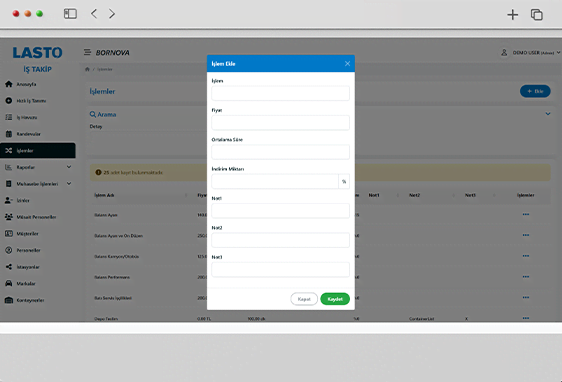The height and width of the screenshot is (382, 562).
Task: Click the green Kaydet button
Action: [335, 299]
